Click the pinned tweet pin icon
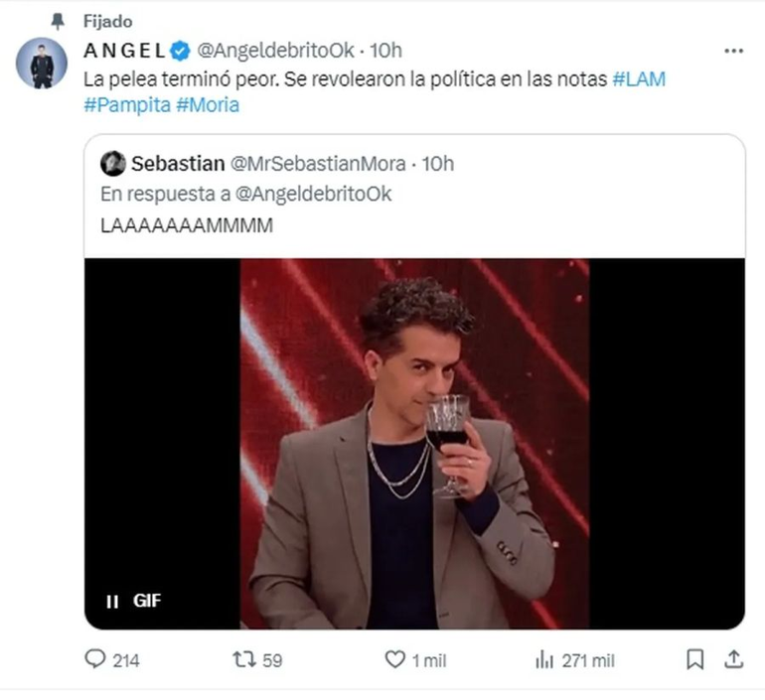Screen dimensions: 765x700 click(58, 20)
